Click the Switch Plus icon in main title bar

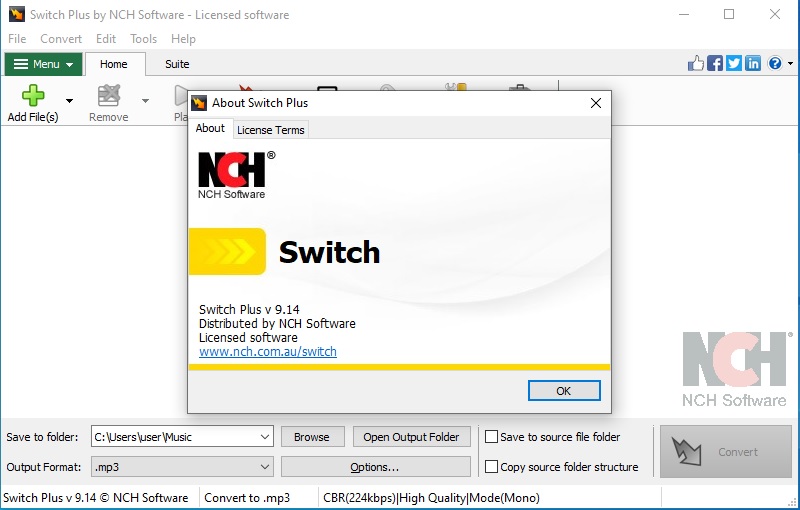pos(16,14)
